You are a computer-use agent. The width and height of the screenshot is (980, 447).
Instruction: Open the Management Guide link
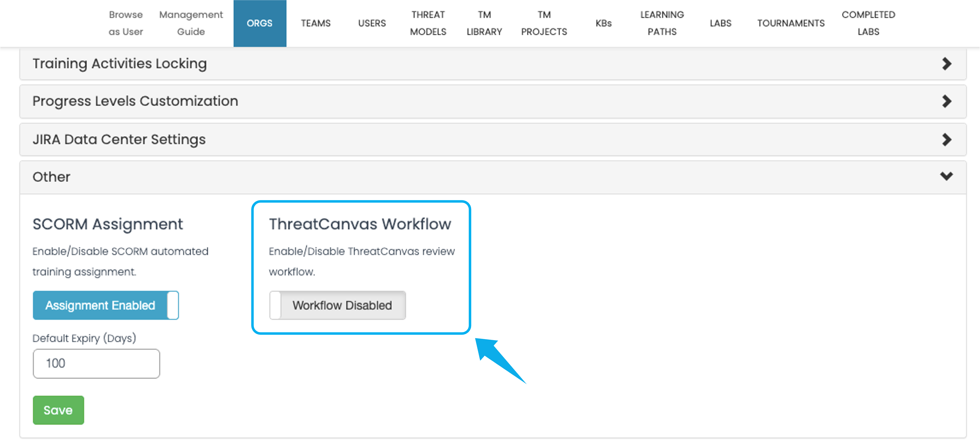191,23
